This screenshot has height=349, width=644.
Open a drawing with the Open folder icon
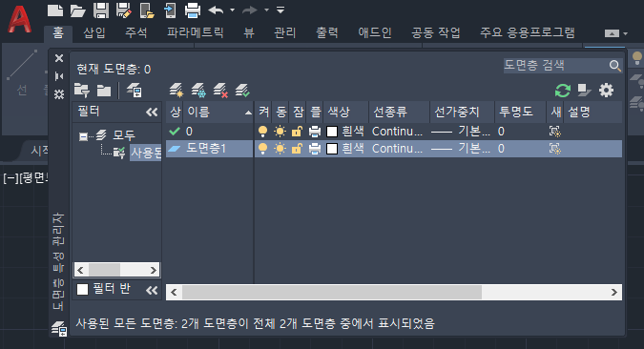pyautogui.click(x=77, y=10)
